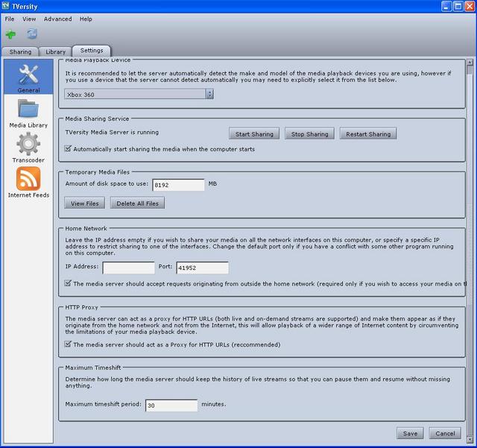This screenshot has width=477, height=448.
Task: Click the blue refresh icon in toolbar
Action: tap(32, 34)
